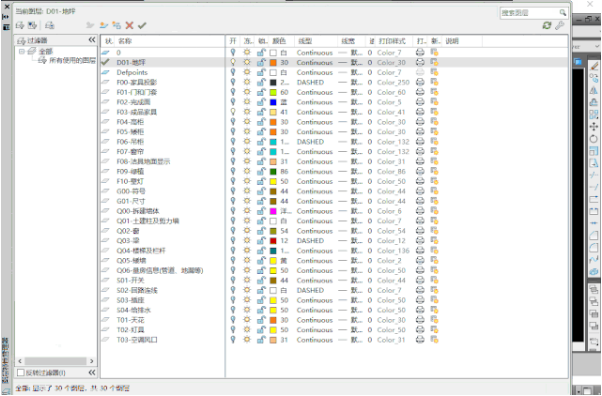Create a new layer with the toolbar icon

click(x=104, y=25)
